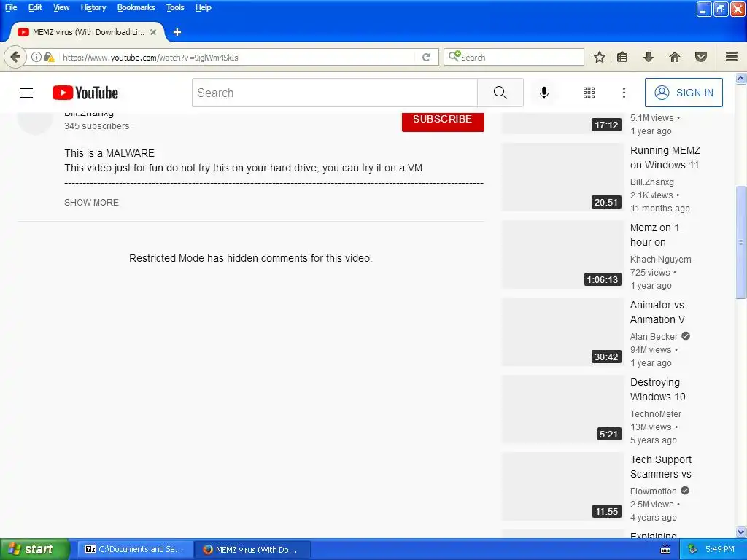This screenshot has width=747, height=560.
Task: Open the Windows start button
Action: [x=34, y=550]
